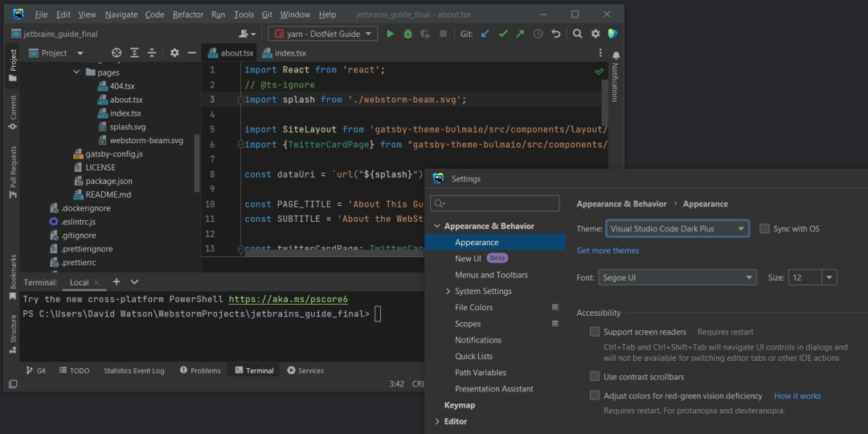This screenshot has width=868, height=434.
Task: Click editor tabs three-dot menu
Action: click(600, 53)
